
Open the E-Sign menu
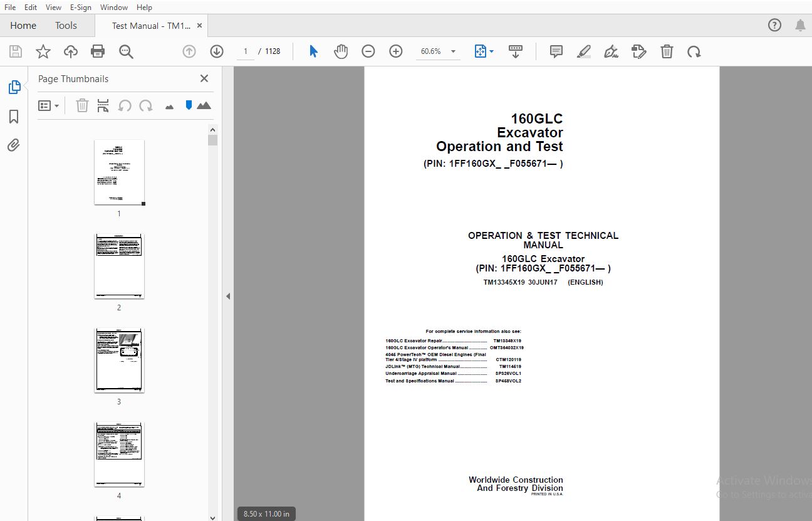(80, 7)
